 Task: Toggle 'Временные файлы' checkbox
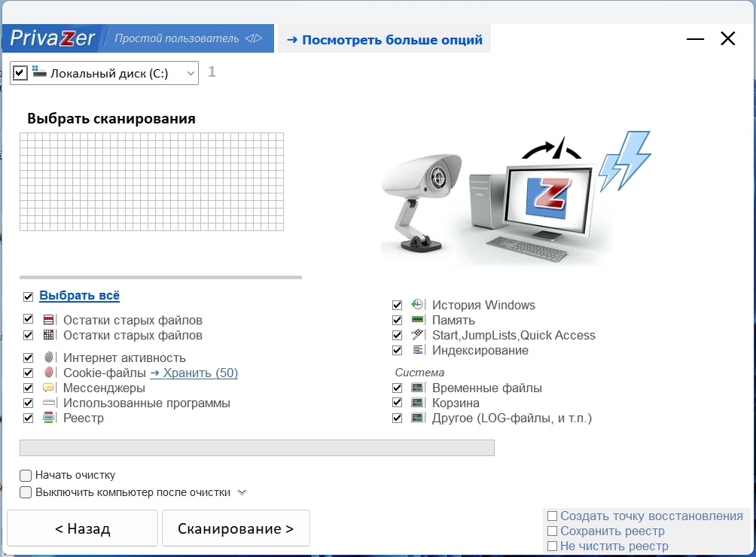[x=398, y=388]
